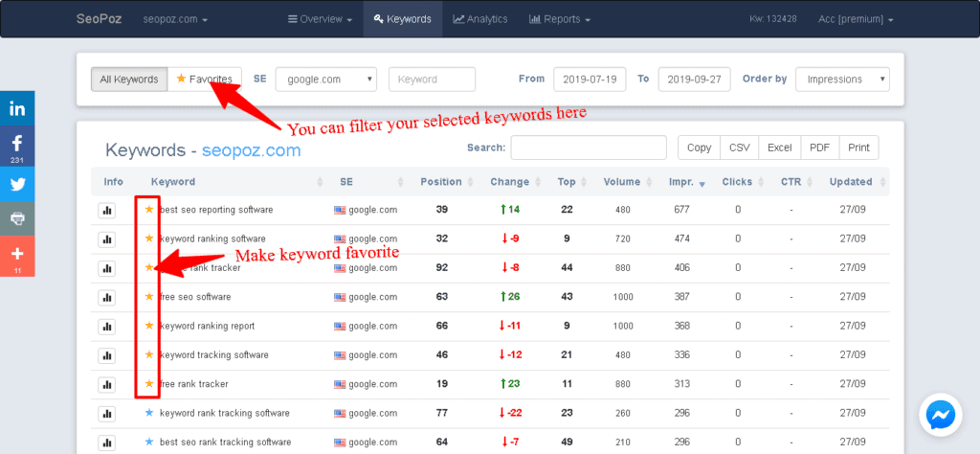Sort table by Clicks column

pyautogui.click(x=742, y=182)
